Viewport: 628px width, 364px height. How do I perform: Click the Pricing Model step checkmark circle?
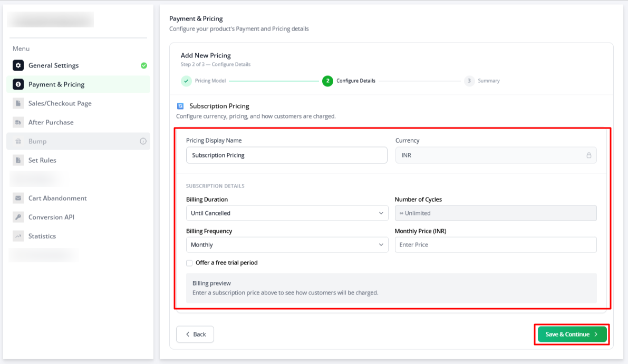click(186, 81)
